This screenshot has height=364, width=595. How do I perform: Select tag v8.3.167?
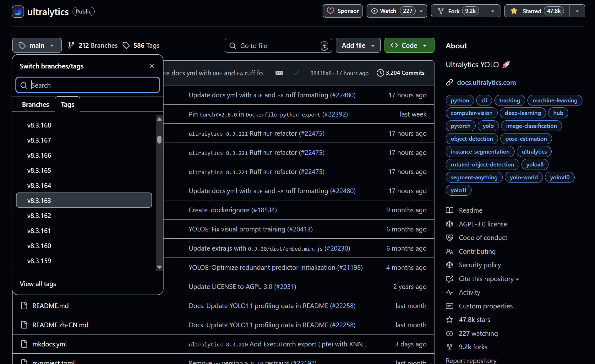click(x=84, y=140)
